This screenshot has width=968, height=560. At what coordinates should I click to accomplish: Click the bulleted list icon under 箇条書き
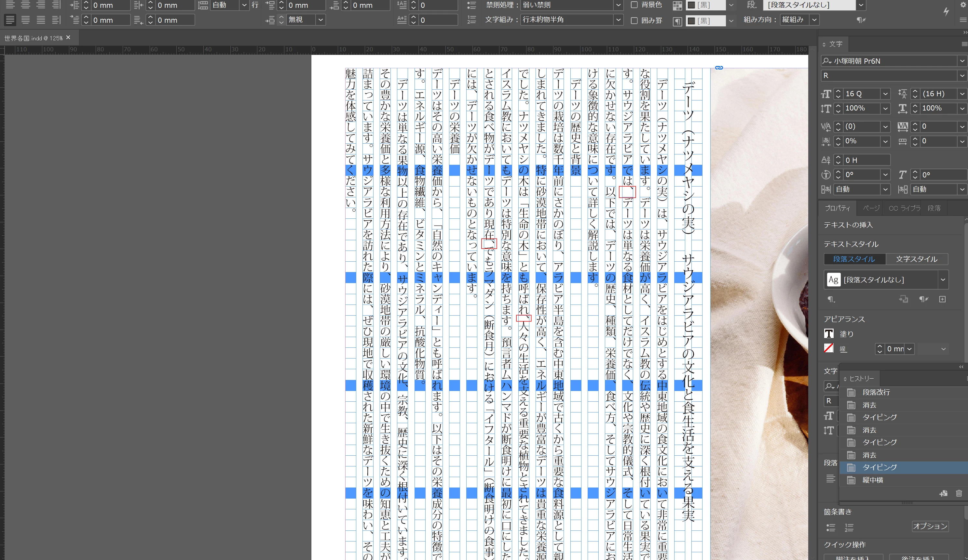(x=831, y=527)
